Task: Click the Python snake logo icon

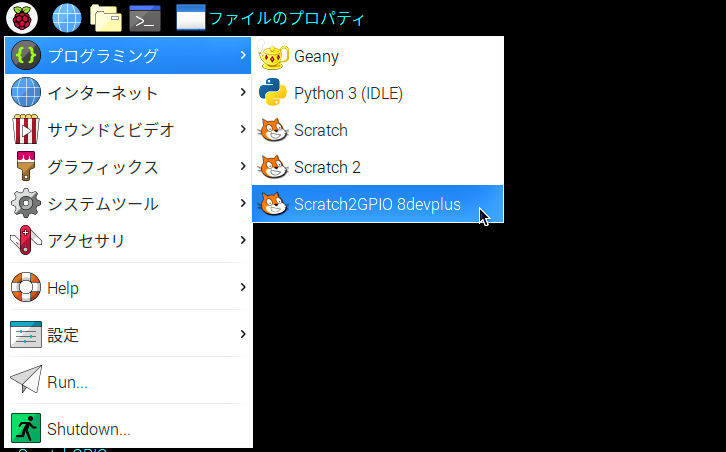Action: [273, 92]
